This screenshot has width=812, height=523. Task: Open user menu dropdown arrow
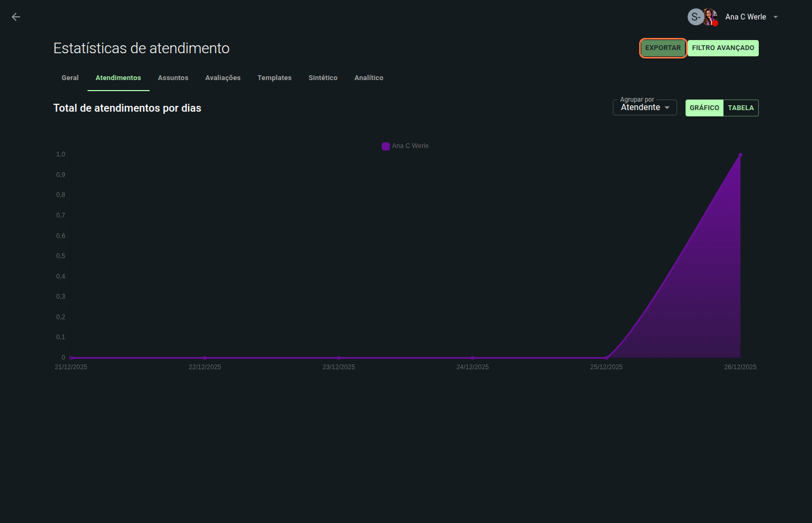click(776, 17)
